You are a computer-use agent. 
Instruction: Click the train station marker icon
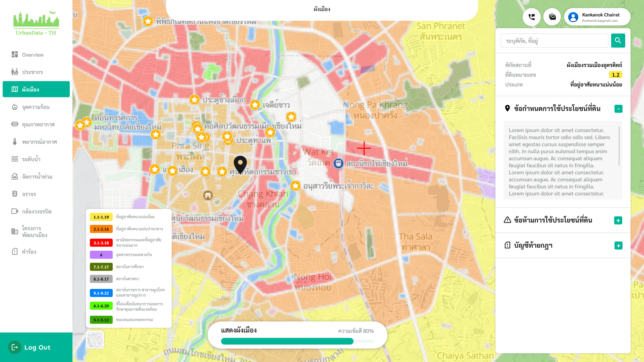point(338,164)
